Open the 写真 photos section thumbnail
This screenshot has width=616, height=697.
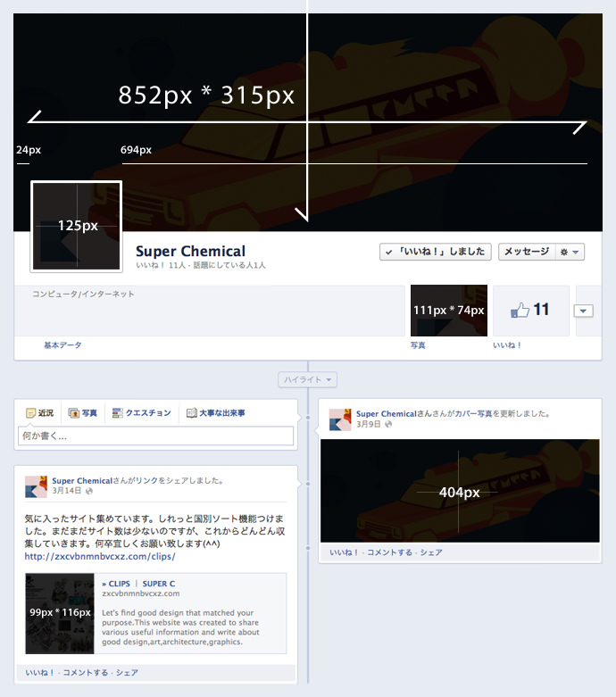tap(448, 311)
